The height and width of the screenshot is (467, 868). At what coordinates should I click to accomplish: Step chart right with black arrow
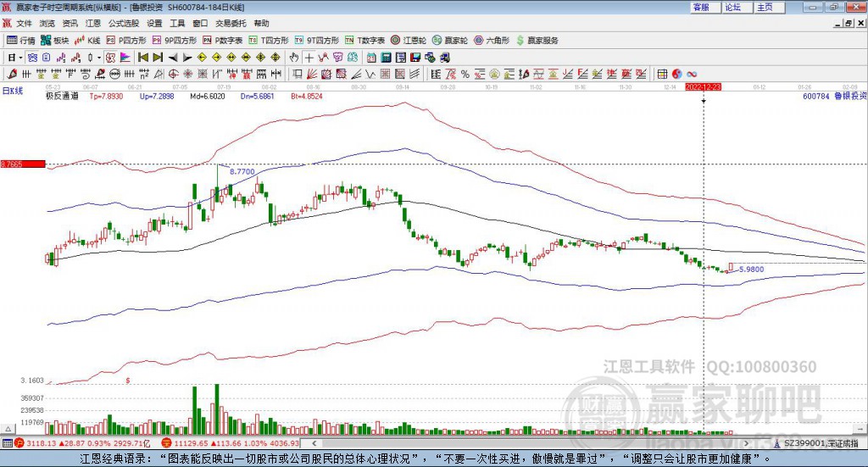point(187,58)
